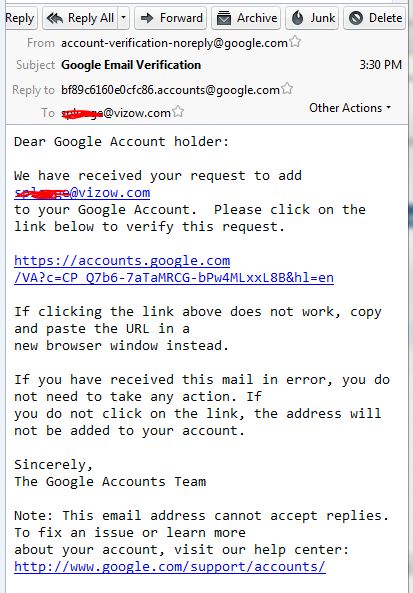Open the Reply All dropdown arrow
This screenshot has height=593, width=413.
123,18
